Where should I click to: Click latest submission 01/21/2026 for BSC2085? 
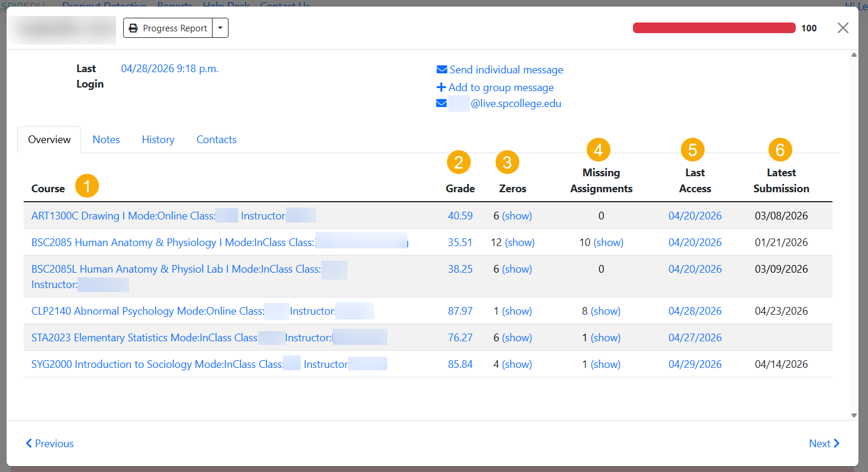tap(781, 243)
